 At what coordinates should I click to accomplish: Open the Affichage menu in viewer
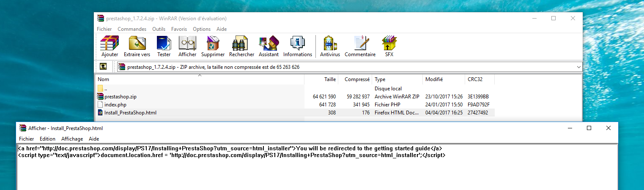(x=72, y=138)
